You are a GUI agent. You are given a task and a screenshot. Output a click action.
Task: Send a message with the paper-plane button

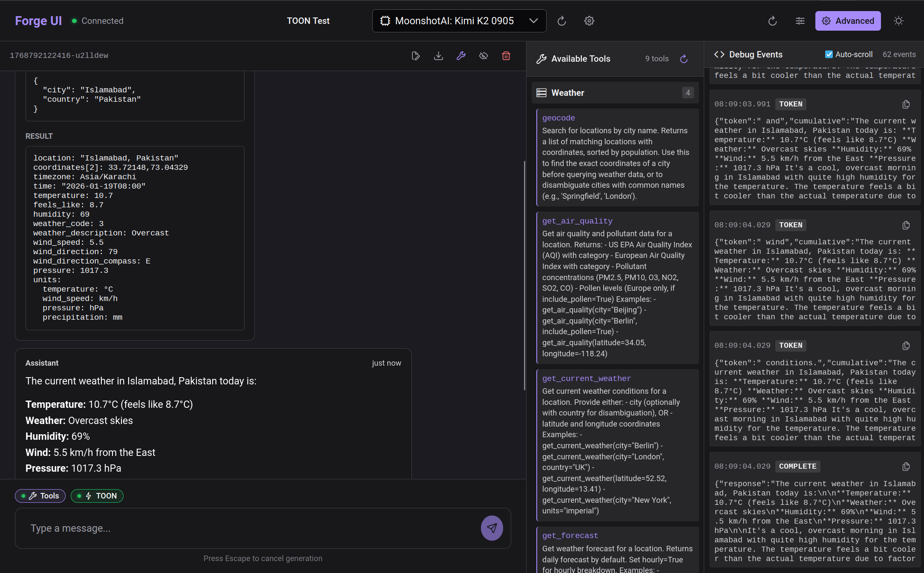tap(492, 528)
